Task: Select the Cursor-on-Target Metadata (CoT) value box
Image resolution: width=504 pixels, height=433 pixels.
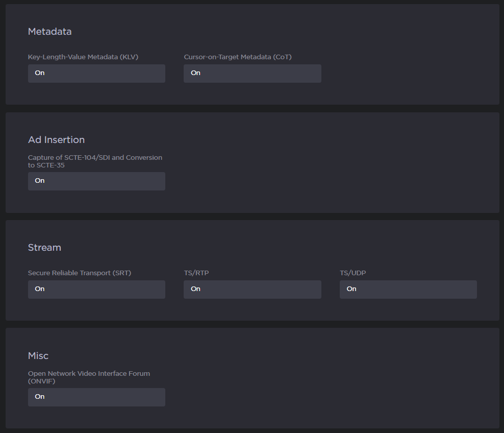Action: pos(252,73)
